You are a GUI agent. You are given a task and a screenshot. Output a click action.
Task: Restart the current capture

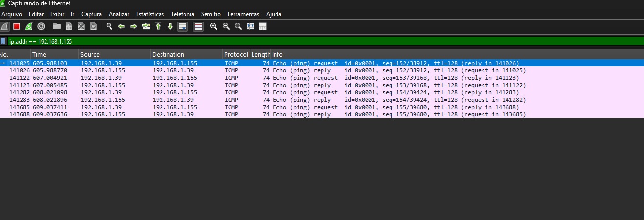[x=29, y=26]
